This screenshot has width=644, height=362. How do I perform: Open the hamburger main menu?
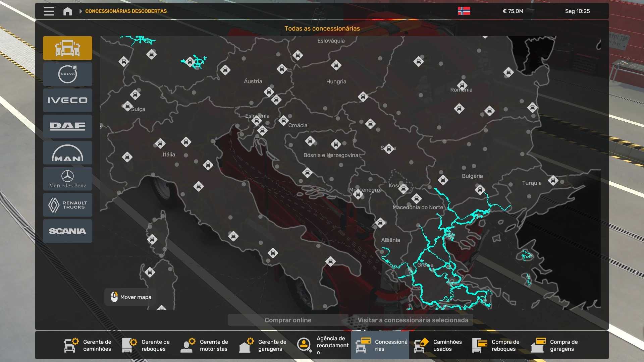point(49,11)
